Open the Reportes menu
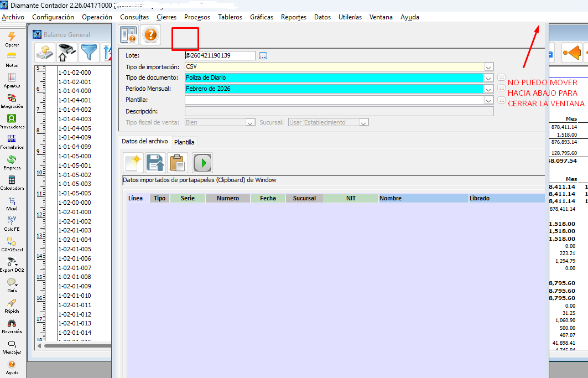This screenshot has width=588, height=378. point(293,17)
